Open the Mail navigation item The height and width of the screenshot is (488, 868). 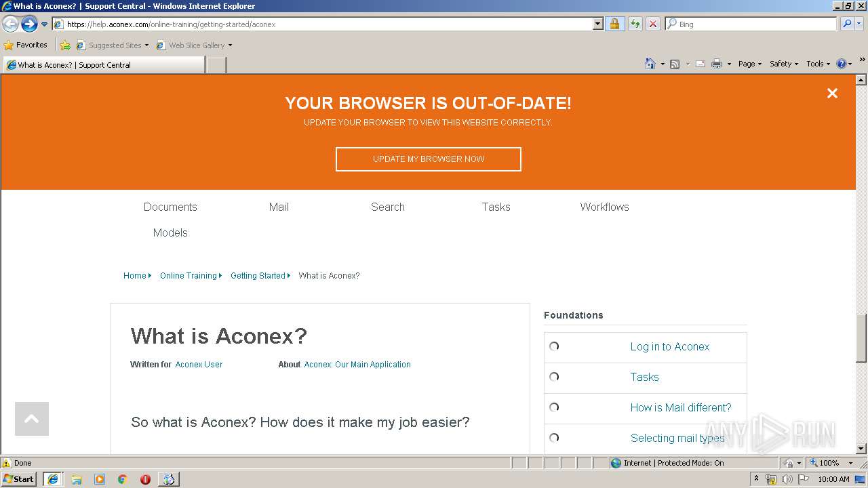click(279, 207)
